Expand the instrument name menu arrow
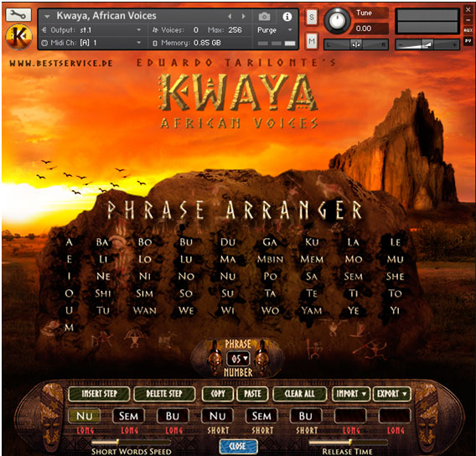Viewport: 476px width, 456px height. (x=47, y=17)
